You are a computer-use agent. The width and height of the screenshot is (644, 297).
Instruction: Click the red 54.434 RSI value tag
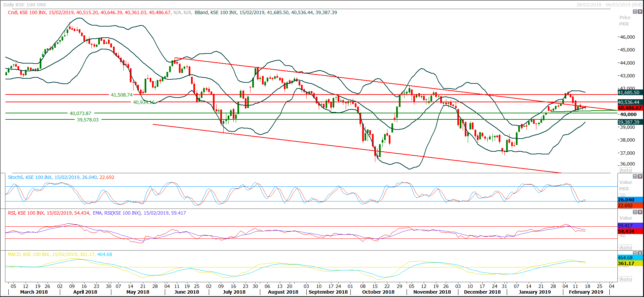[x=631, y=231]
